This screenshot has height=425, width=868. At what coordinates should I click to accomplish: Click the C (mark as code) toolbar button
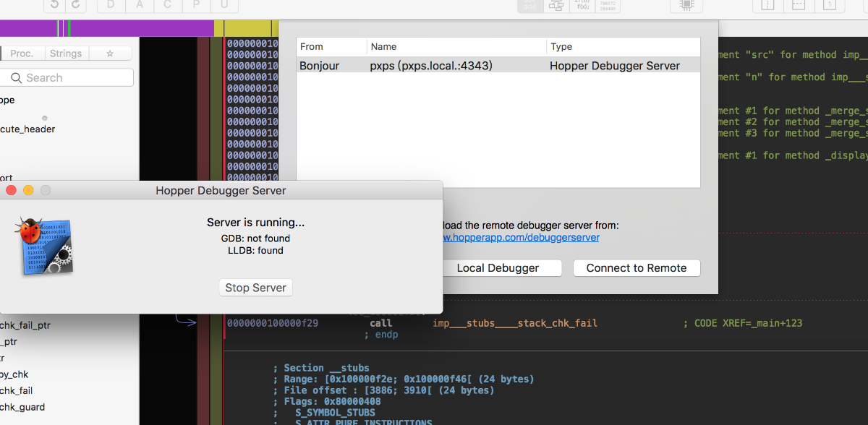point(167,5)
